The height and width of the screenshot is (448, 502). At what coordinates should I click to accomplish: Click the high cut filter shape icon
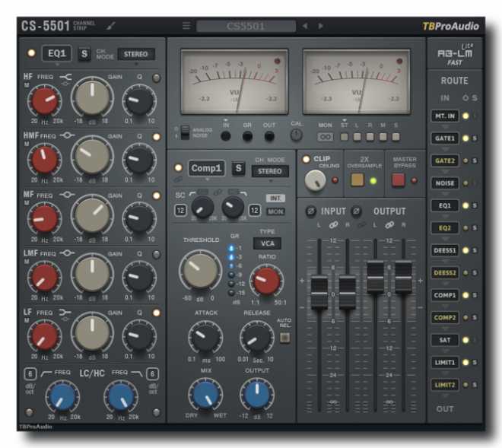137,373
